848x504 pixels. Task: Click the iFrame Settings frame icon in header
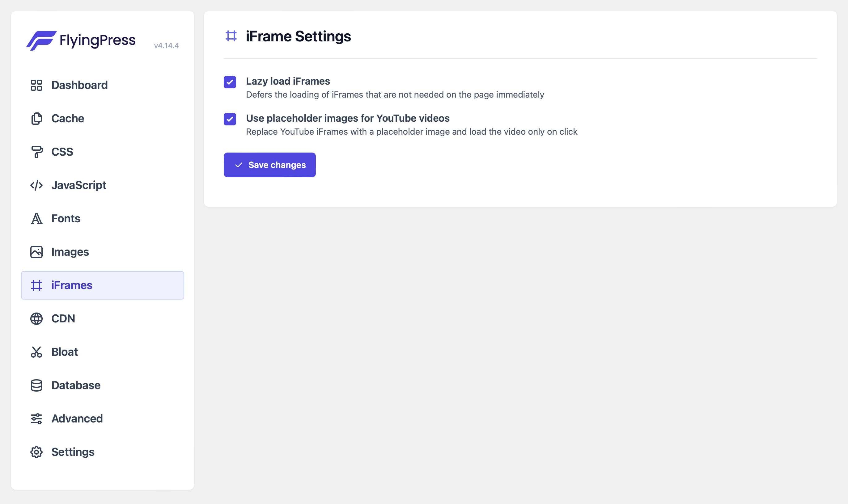232,36
